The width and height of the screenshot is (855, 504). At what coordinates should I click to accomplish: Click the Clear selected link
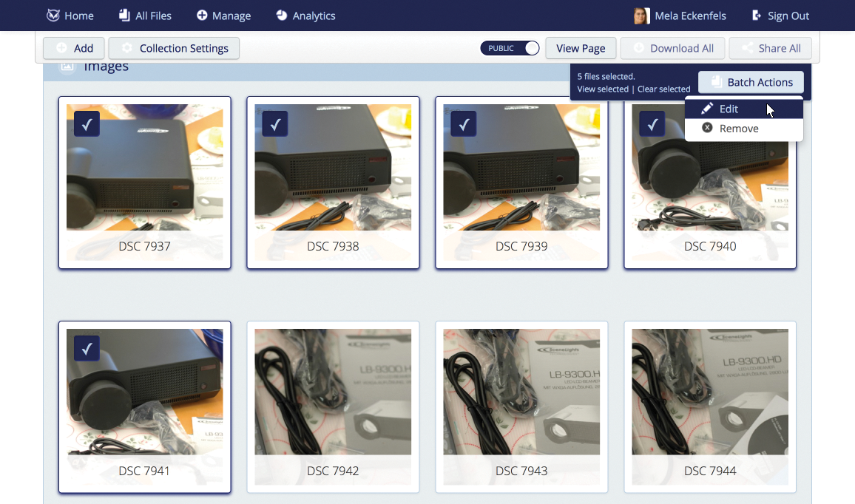663,89
